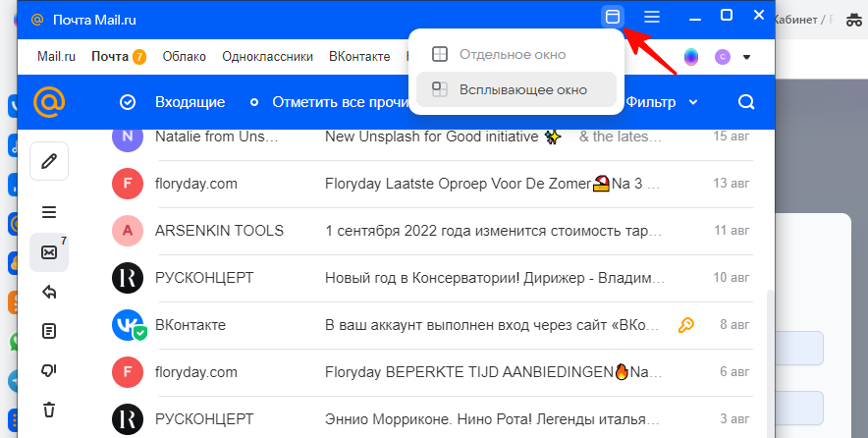Open the sidebar three-line menu icon

(49, 212)
